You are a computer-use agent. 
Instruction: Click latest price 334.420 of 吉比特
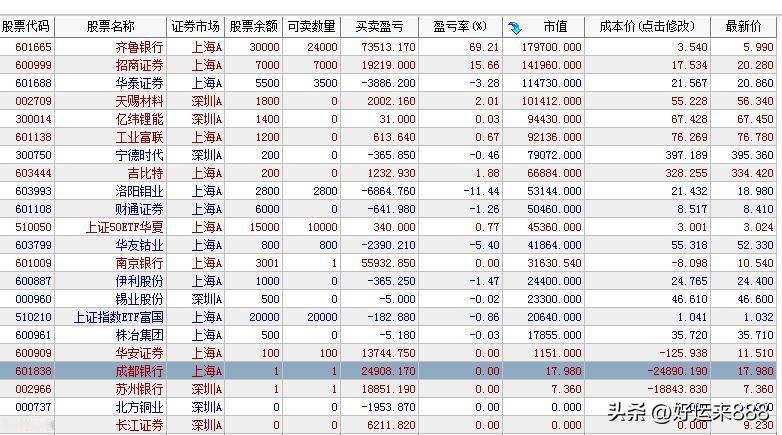click(752, 173)
